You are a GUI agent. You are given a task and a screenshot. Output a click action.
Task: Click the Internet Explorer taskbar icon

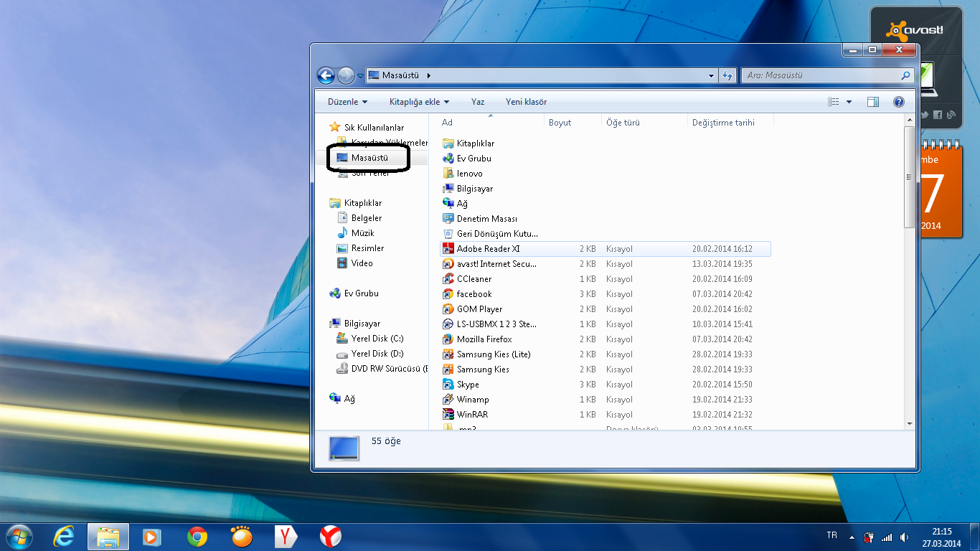point(64,536)
